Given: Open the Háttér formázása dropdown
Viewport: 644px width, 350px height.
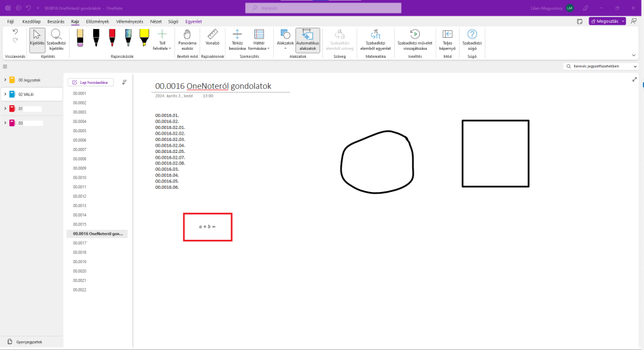Looking at the screenshot, I should coord(259,39).
